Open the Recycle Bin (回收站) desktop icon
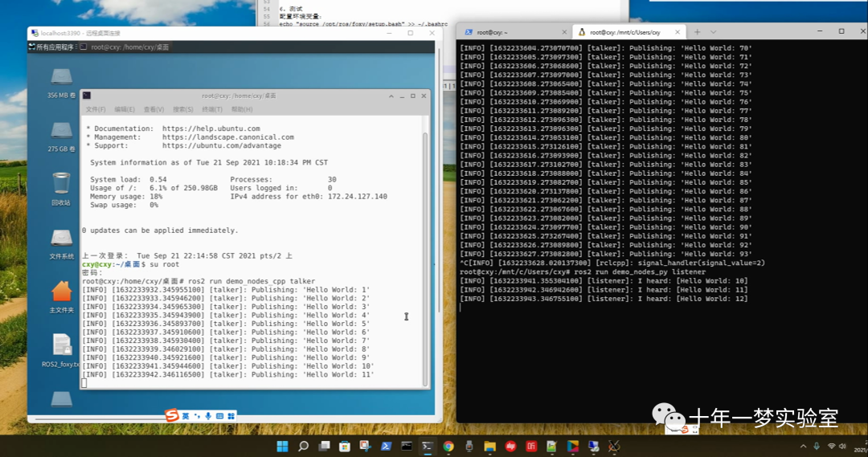The height and width of the screenshot is (457, 868). pos(61,189)
